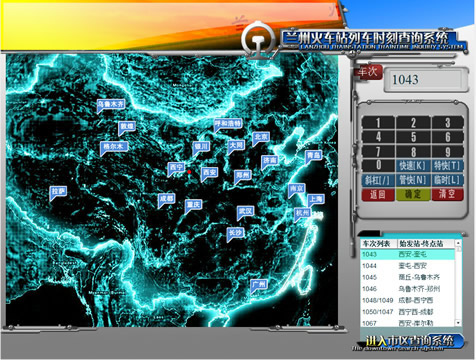Image resolution: width=476 pixels, height=360 pixels.
Task: Click the 特快[T] train type key
Action: 447,166
